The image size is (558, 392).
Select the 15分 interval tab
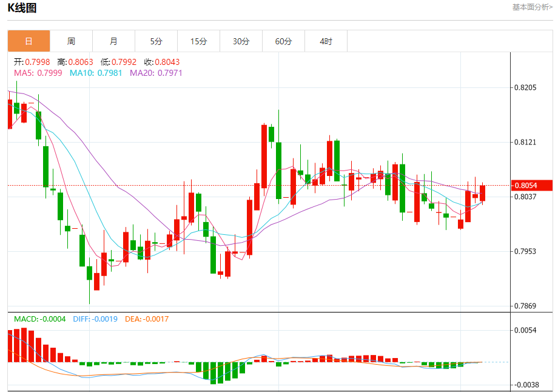click(198, 41)
